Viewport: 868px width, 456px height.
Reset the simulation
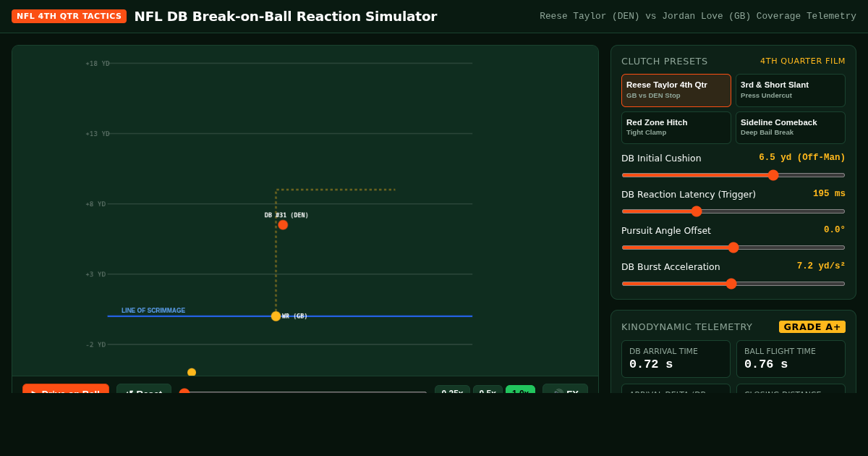(x=144, y=389)
